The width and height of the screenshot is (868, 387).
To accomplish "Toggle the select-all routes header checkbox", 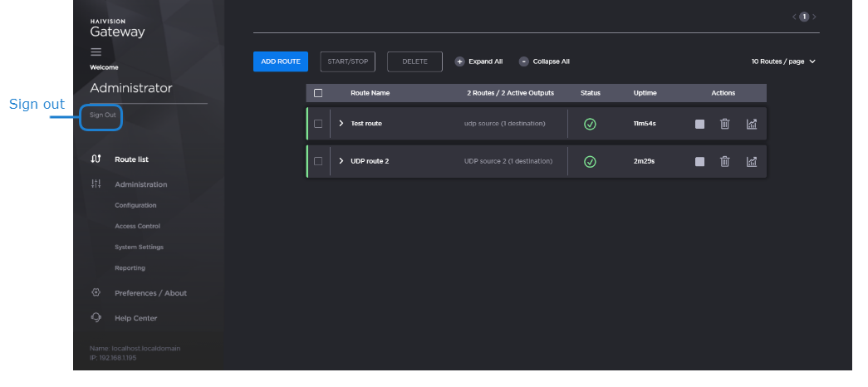I will pyautogui.click(x=318, y=93).
